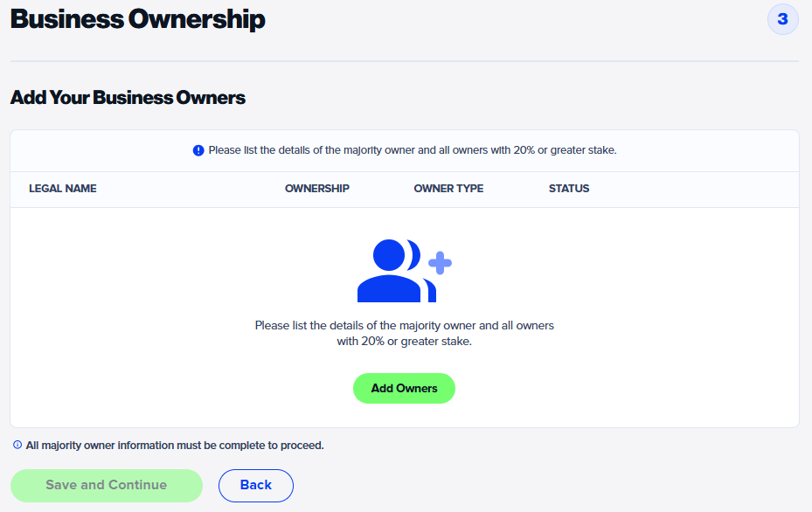
Task: Click the numbered progress circle showing 3
Action: [x=782, y=19]
